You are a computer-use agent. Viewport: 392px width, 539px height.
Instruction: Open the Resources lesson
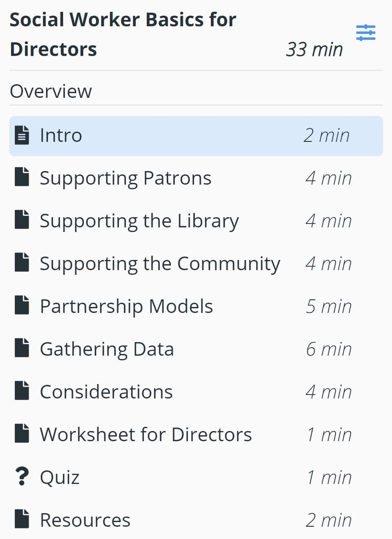click(x=86, y=520)
